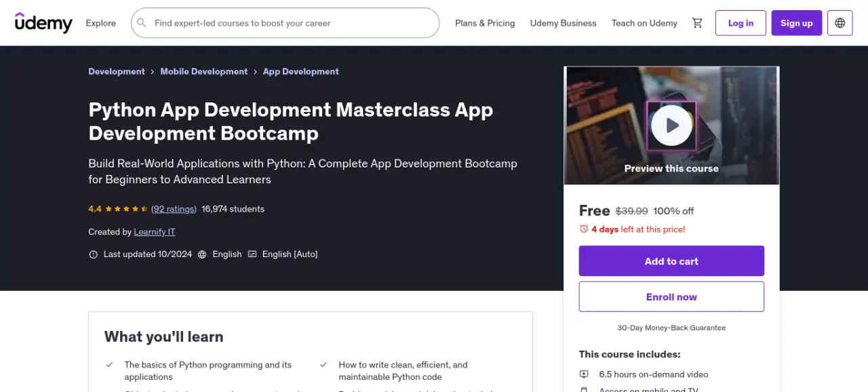The height and width of the screenshot is (392, 868).
Task: Click the 4.4 rating number
Action: 95,209
